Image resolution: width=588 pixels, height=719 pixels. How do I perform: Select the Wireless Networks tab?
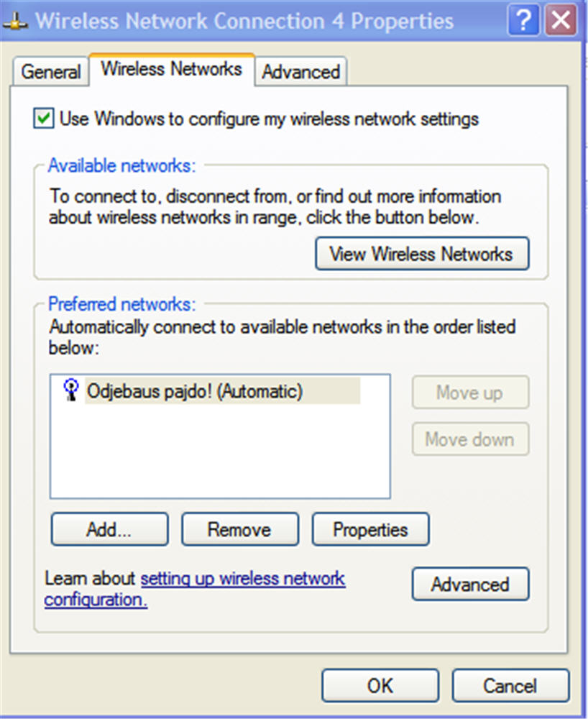pos(171,69)
